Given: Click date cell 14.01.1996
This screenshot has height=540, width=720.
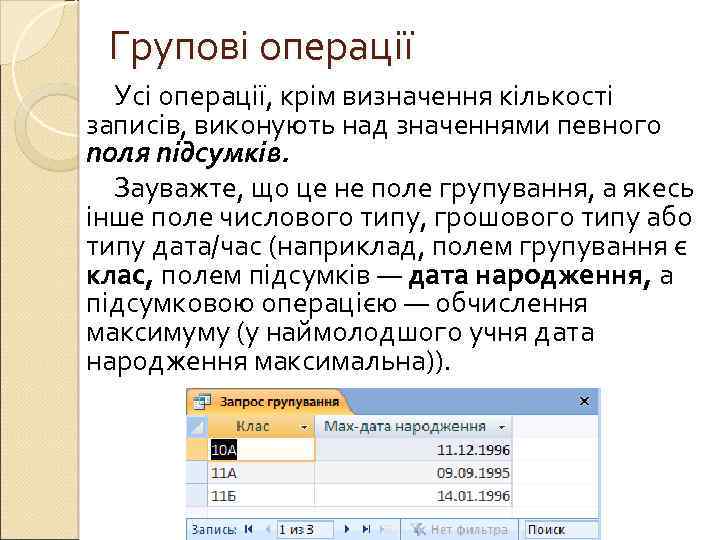Looking at the screenshot, I should tap(413, 495).
